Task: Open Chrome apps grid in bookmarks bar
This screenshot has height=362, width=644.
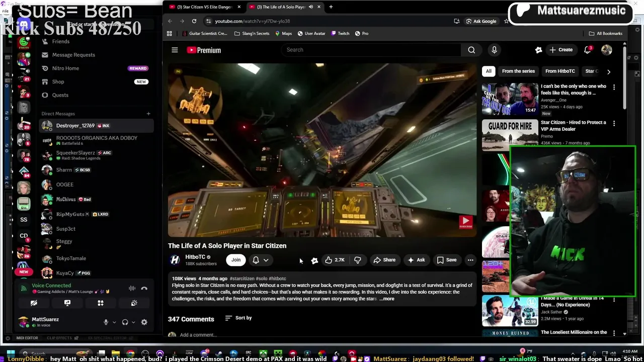Action: point(170,33)
